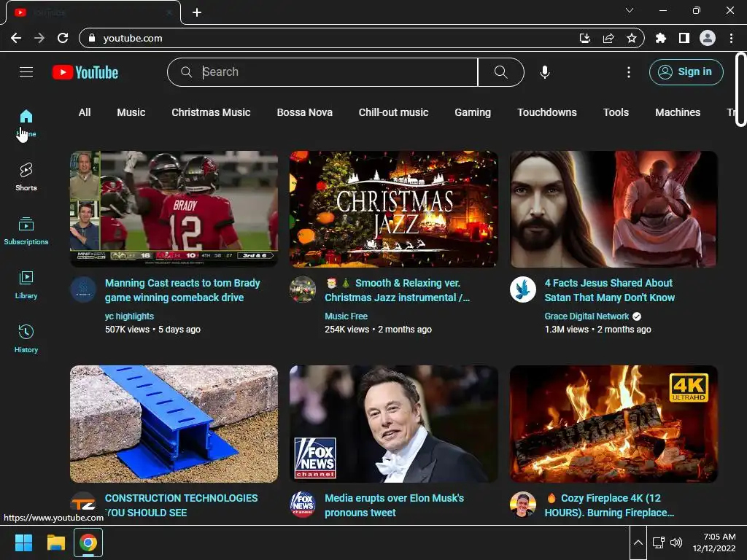Select the All filter chip
This screenshot has width=747, height=560.
85,112
